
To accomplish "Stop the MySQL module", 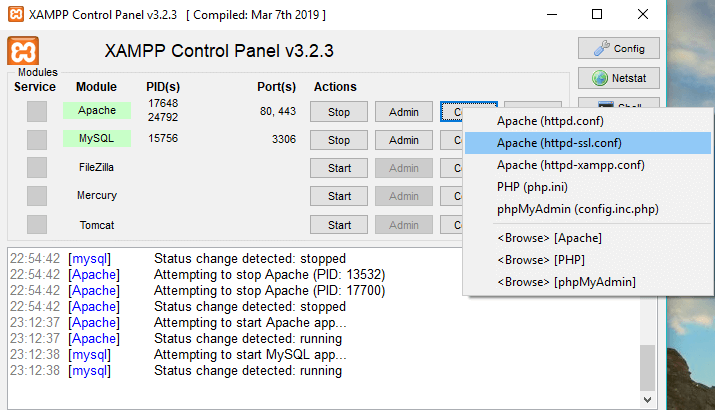I will click(339, 140).
